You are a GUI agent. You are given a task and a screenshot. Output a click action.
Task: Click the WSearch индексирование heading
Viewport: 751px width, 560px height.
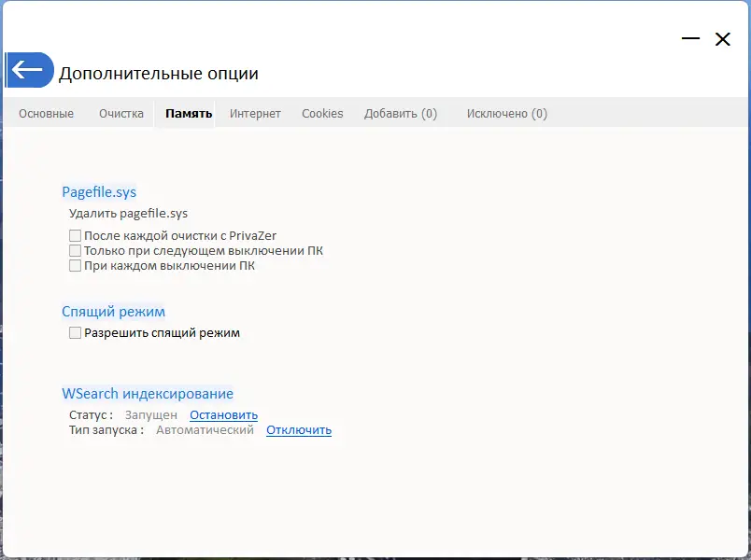(148, 393)
